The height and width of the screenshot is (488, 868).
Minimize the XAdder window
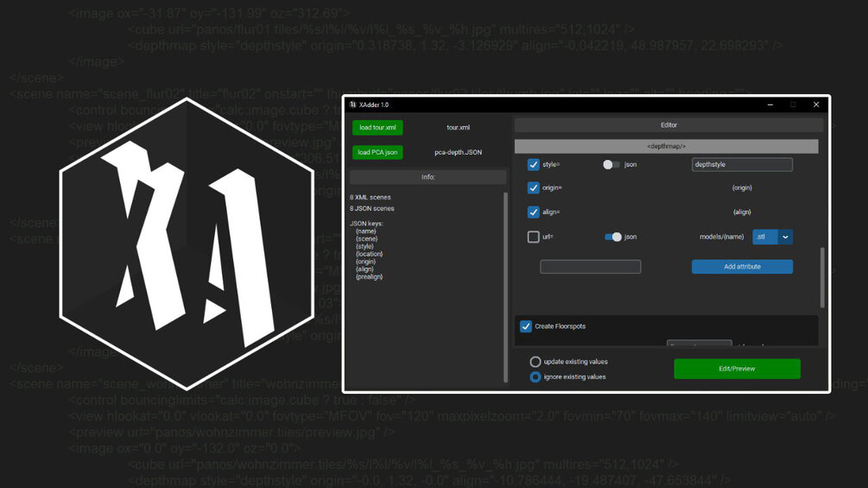pos(770,105)
